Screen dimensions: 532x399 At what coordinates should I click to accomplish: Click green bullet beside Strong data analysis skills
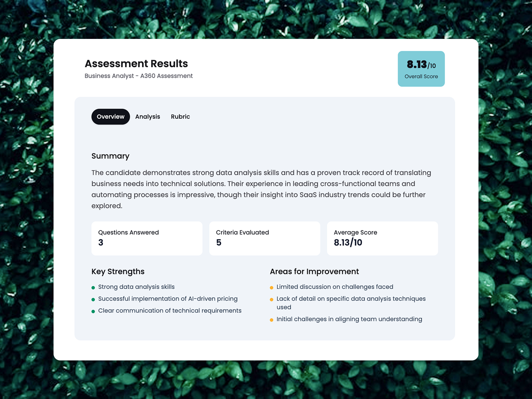click(93, 288)
